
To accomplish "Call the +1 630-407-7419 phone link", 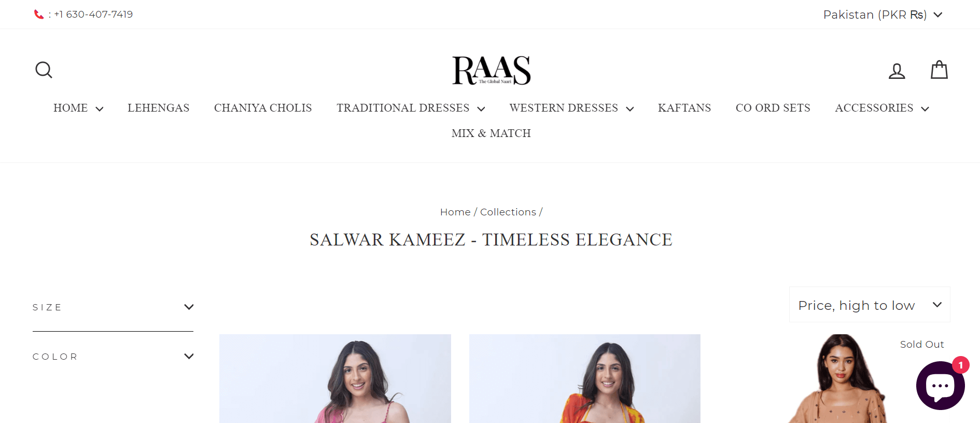I will tap(93, 15).
